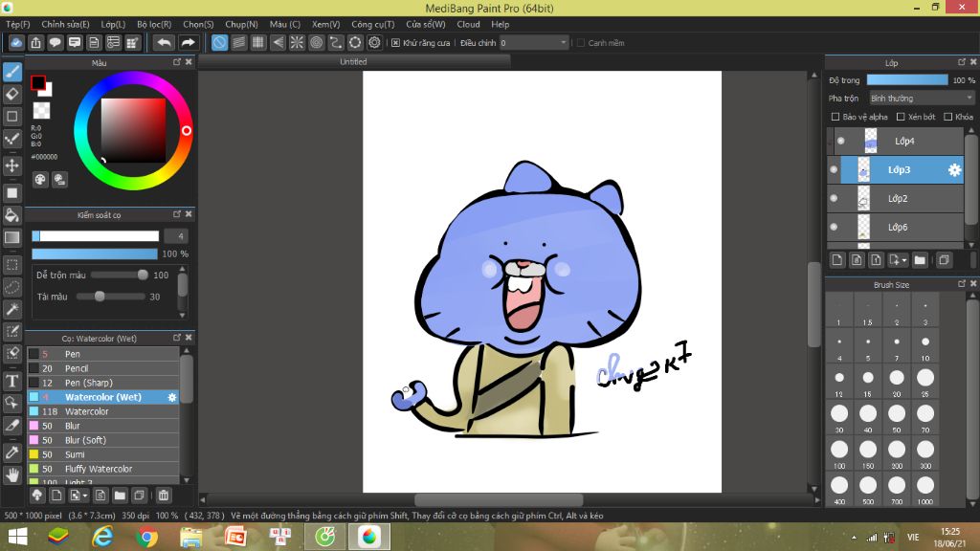Select Pen (Sharp) brush
This screenshot has width=980, height=551.
click(103, 383)
